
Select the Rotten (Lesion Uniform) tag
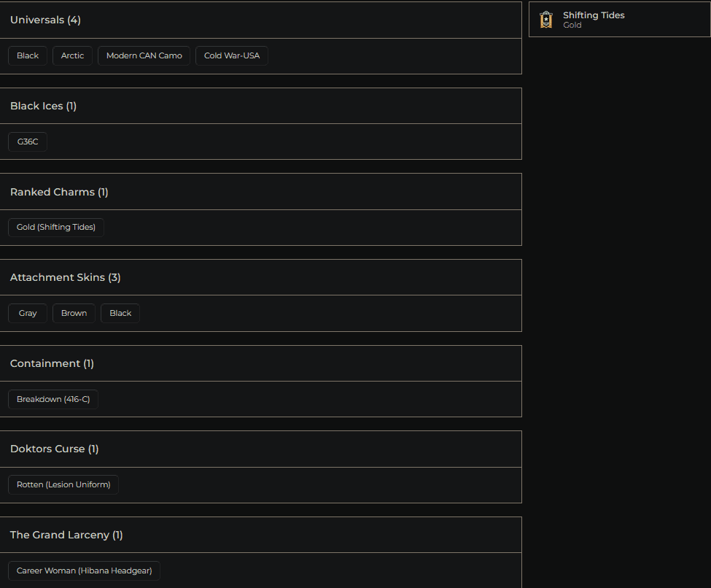coord(63,485)
